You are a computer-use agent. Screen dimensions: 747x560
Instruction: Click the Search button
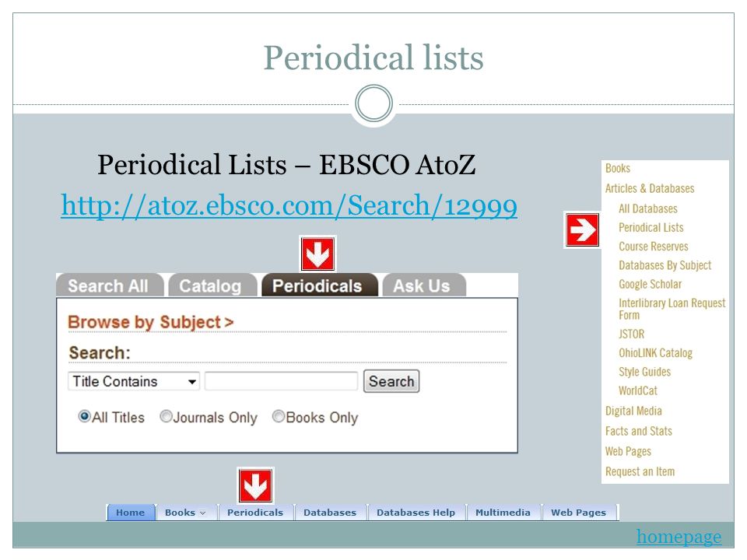click(x=391, y=381)
